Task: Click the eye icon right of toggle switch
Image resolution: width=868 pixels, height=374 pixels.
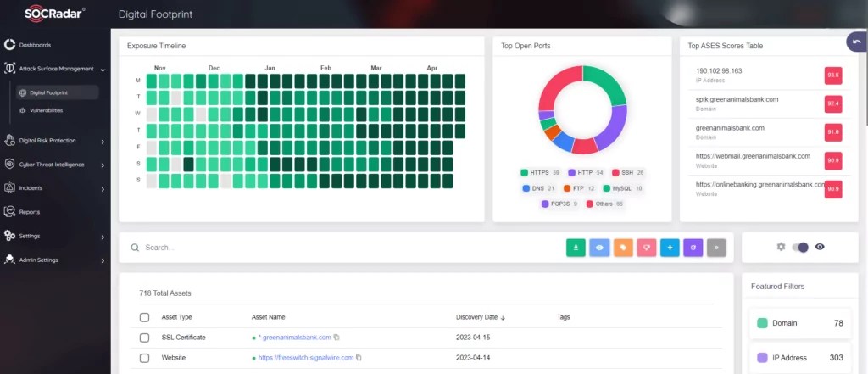Action: [x=820, y=247]
